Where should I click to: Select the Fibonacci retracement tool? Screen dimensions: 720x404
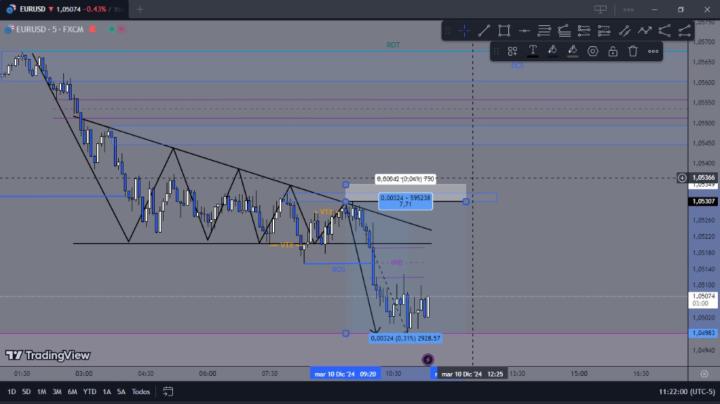pyautogui.click(x=544, y=31)
